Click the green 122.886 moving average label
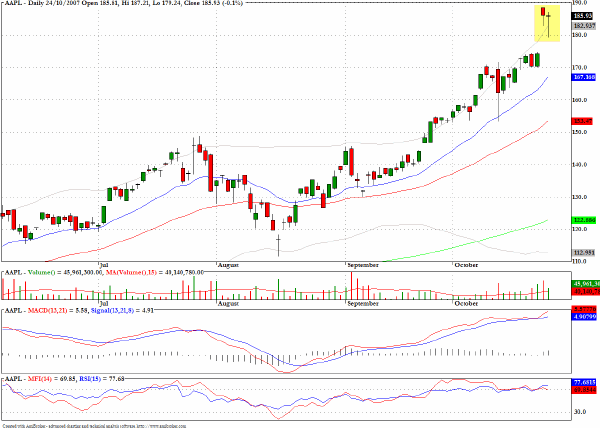This screenshot has width=600, height=428. 584,220
